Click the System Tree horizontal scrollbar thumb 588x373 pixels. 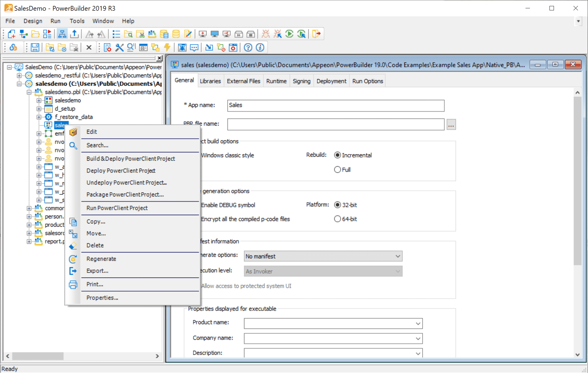[38, 356]
